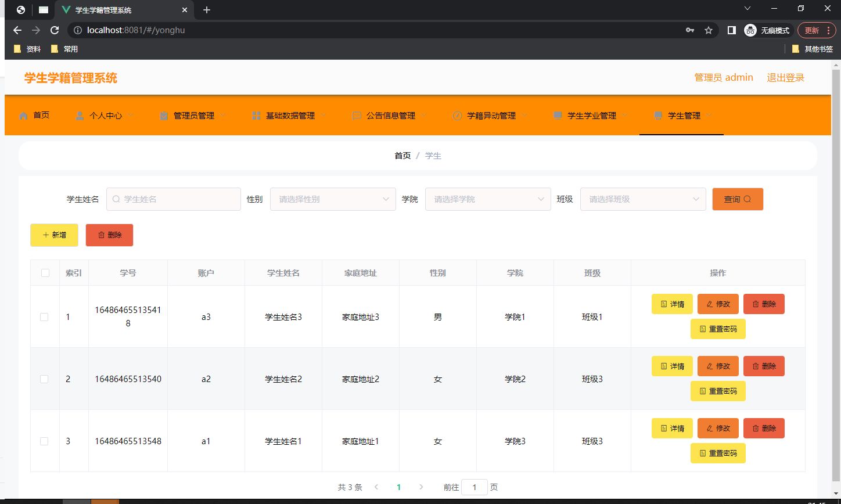
Task: Click the 前往 page number input
Action: click(475, 487)
